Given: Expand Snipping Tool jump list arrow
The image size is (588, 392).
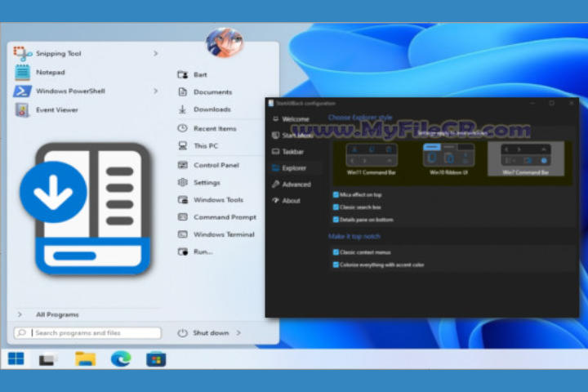Looking at the screenshot, I should click(x=156, y=54).
